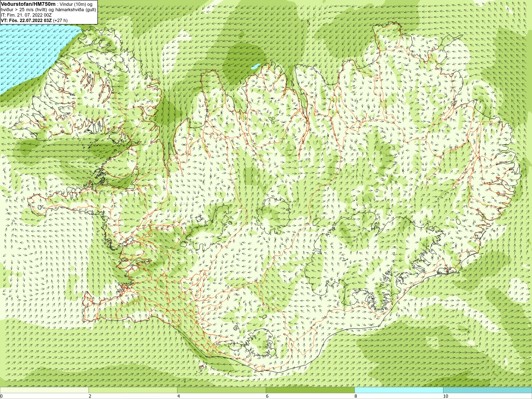Click the scale label '10'
The image size is (532, 399).
(x=445, y=397)
